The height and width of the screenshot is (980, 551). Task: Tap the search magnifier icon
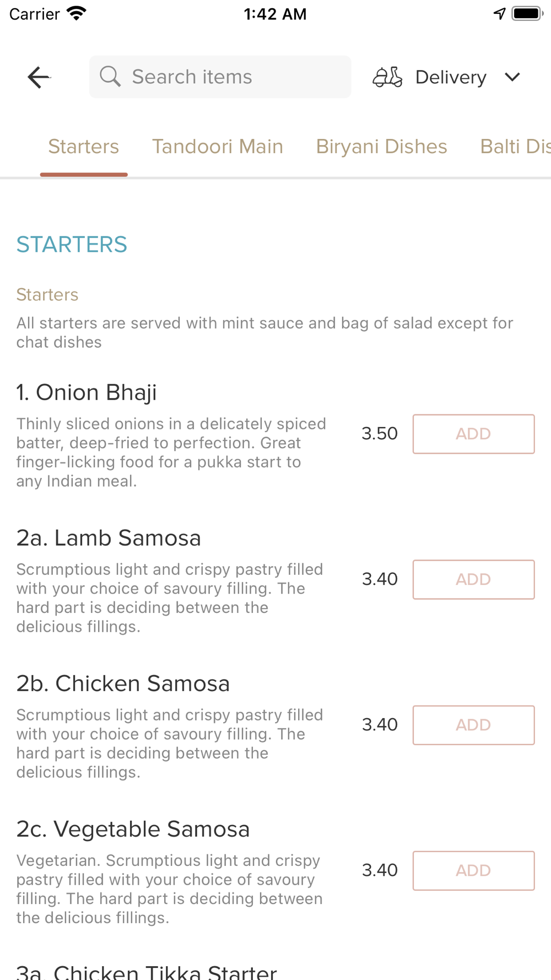110,77
